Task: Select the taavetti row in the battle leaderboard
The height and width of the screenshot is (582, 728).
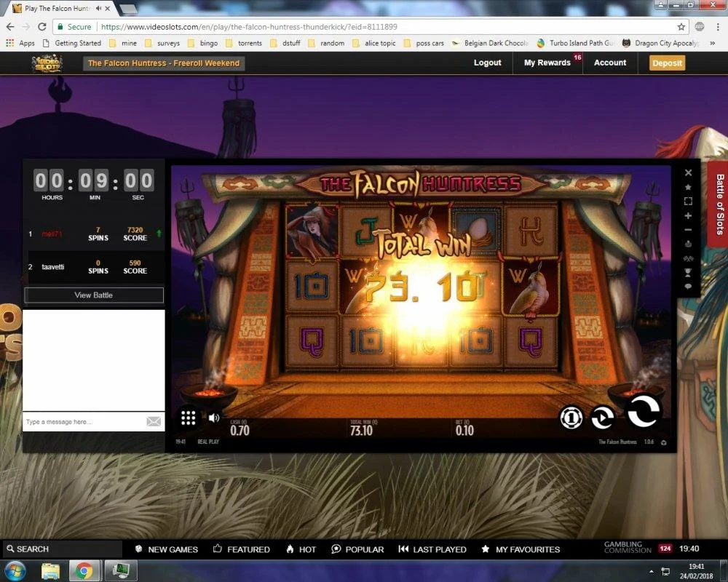Action: [95, 267]
